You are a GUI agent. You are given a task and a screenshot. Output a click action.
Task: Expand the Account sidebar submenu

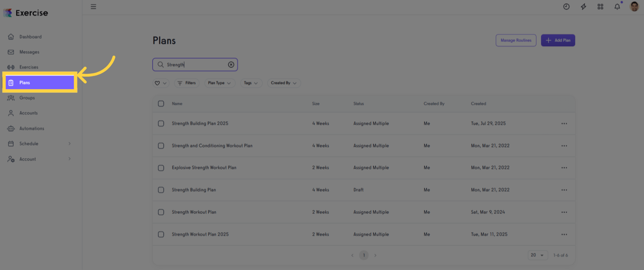coord(69,159)
